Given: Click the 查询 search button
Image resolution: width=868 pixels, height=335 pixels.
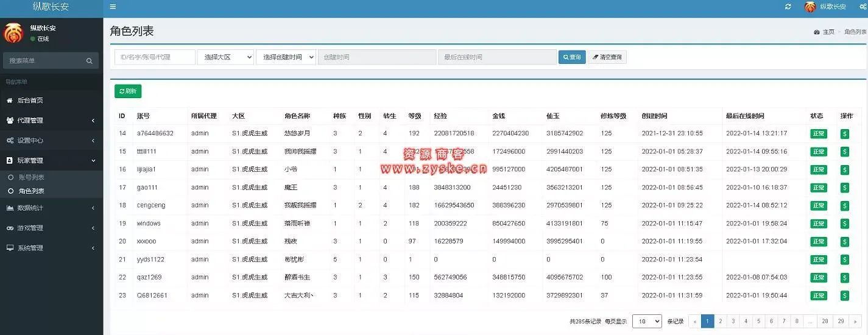Looking at the screenshot, I should (572, 57).
